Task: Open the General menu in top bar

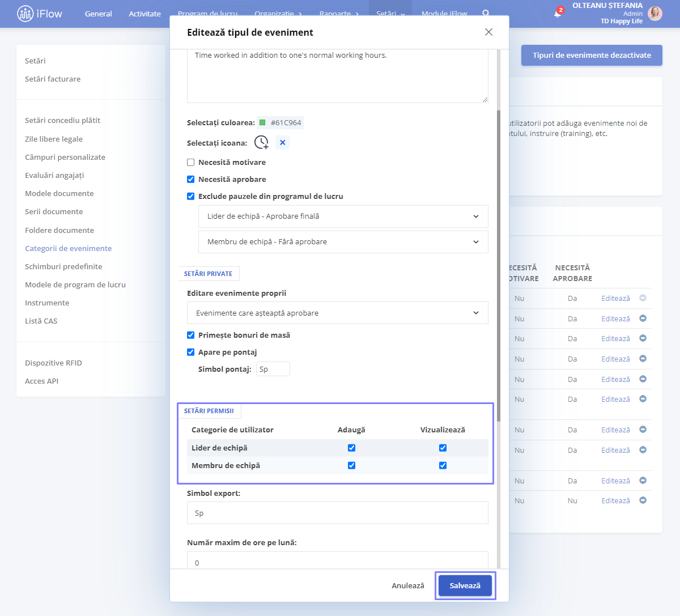Action: [x=99, y=14]
